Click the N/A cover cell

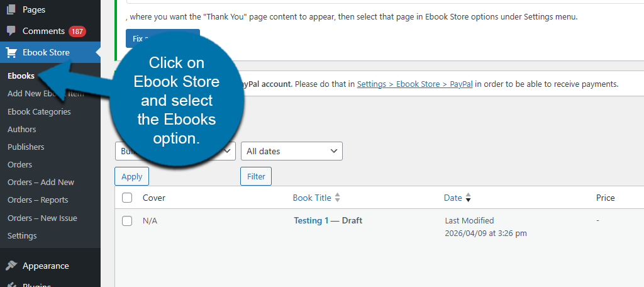click(150, 221)
